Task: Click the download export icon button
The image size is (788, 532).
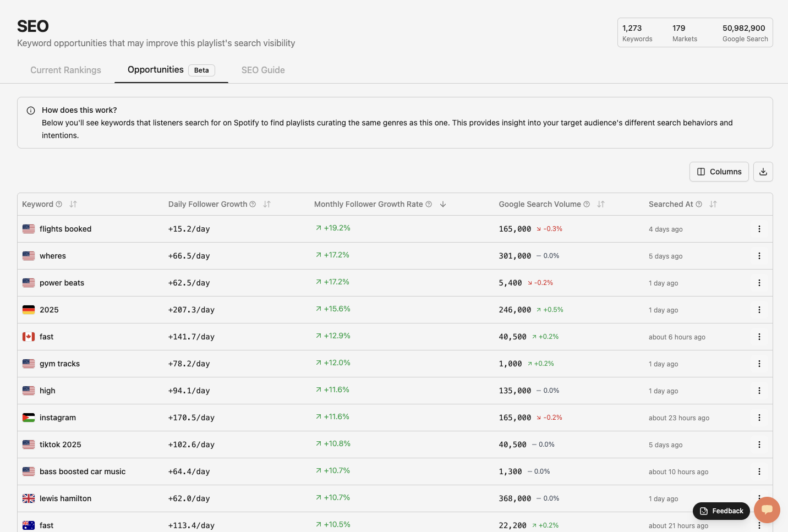Action: (763, 172)
